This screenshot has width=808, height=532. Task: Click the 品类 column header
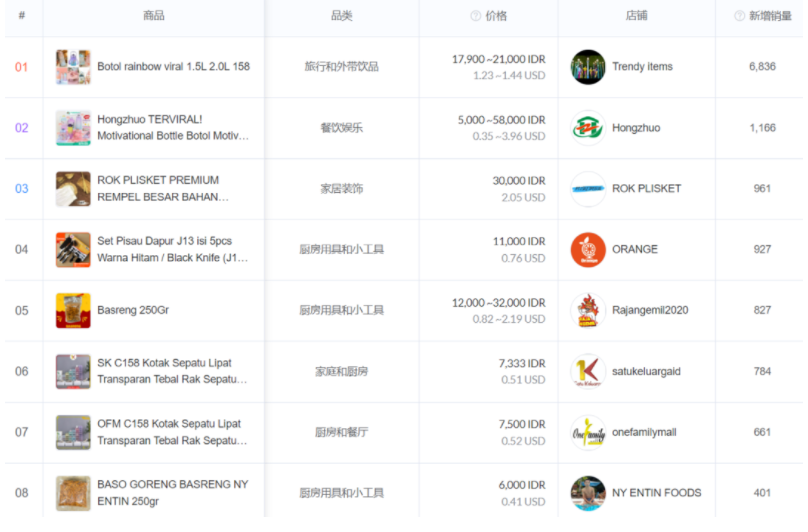(x=342, y=16)
